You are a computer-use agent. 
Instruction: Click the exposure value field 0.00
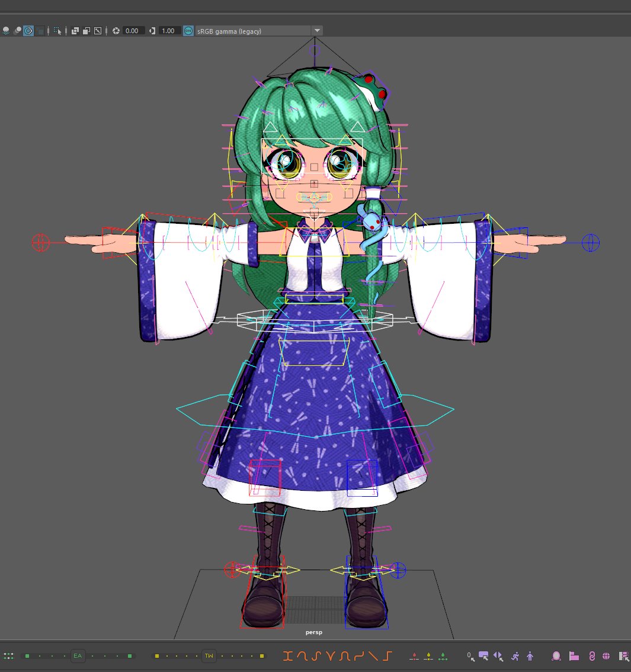[x=133, y=31]
